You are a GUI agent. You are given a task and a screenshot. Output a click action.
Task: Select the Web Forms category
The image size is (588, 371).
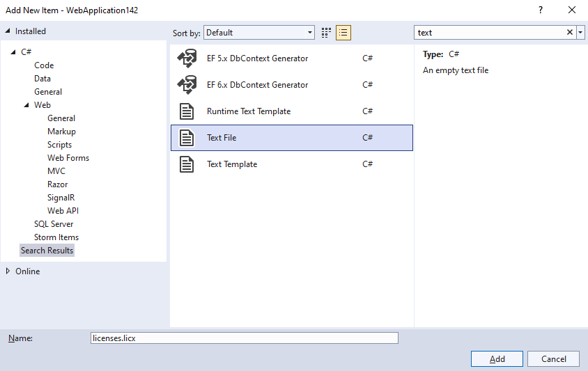tap(68, 158)
